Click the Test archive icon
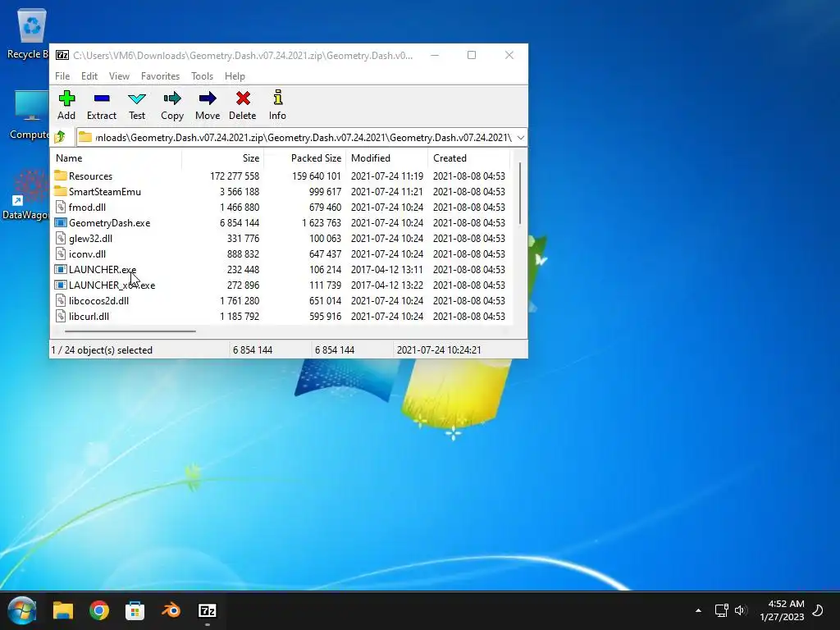840x630 pixels. 137,98
